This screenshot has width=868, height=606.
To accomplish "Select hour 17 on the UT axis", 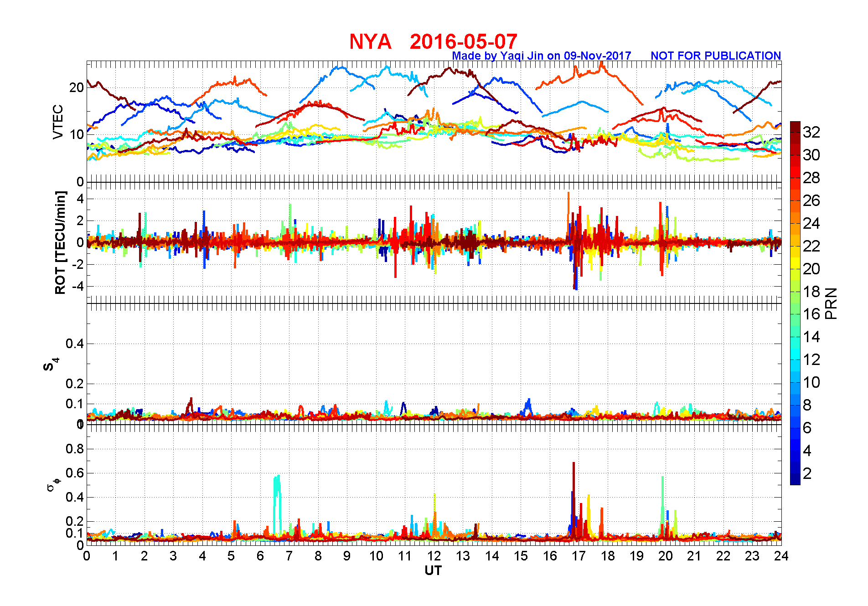I will (x=579, y=556).
